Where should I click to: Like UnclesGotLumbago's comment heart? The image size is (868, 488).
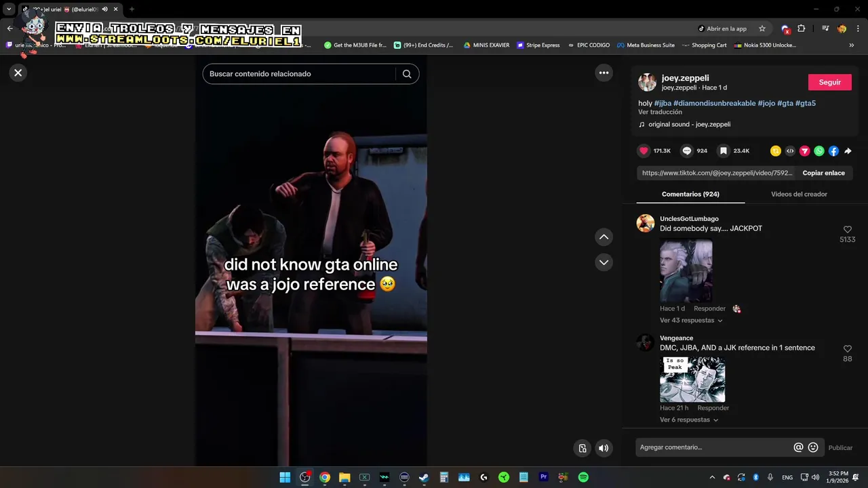[x=847, y=230]
